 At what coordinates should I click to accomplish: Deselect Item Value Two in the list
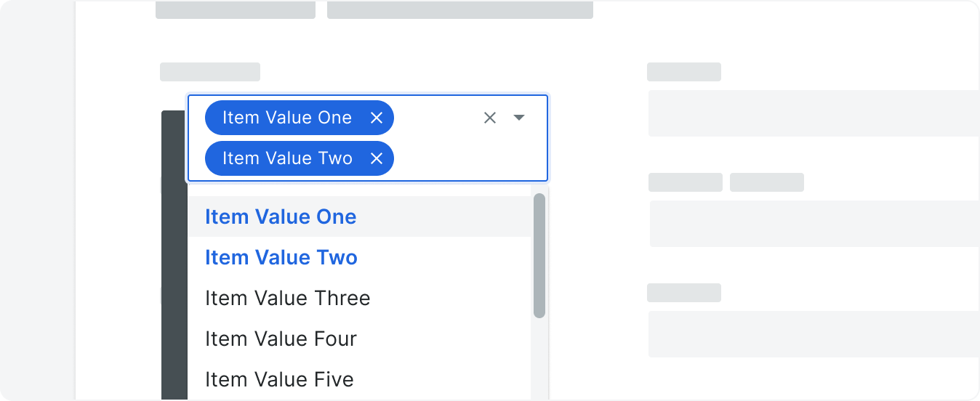coord(359,257)
